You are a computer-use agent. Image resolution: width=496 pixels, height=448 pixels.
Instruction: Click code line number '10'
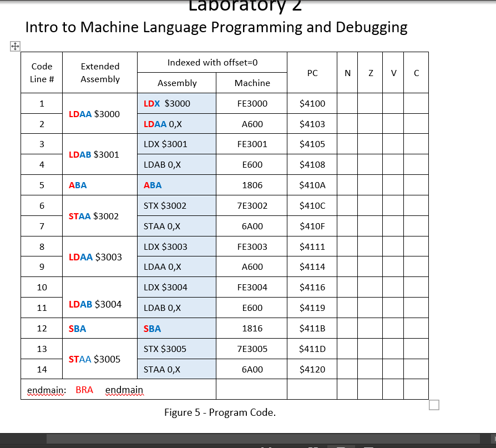[42, 288]
